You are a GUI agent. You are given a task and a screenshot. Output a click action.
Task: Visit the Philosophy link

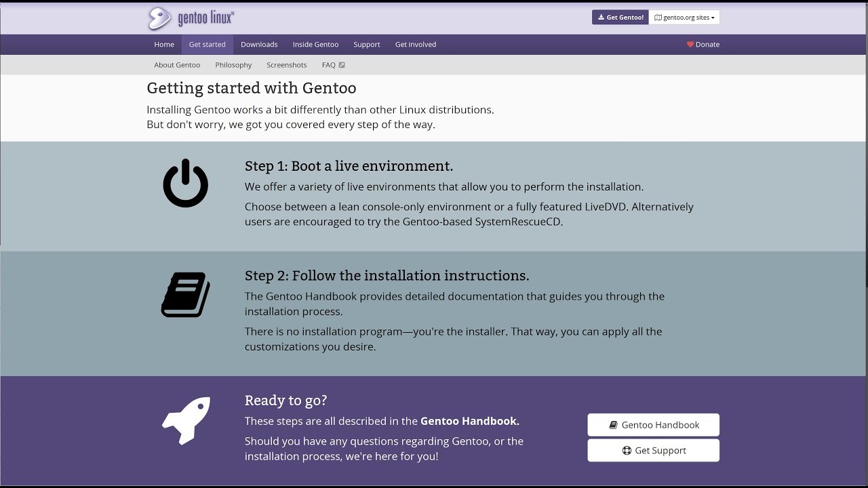233,65
